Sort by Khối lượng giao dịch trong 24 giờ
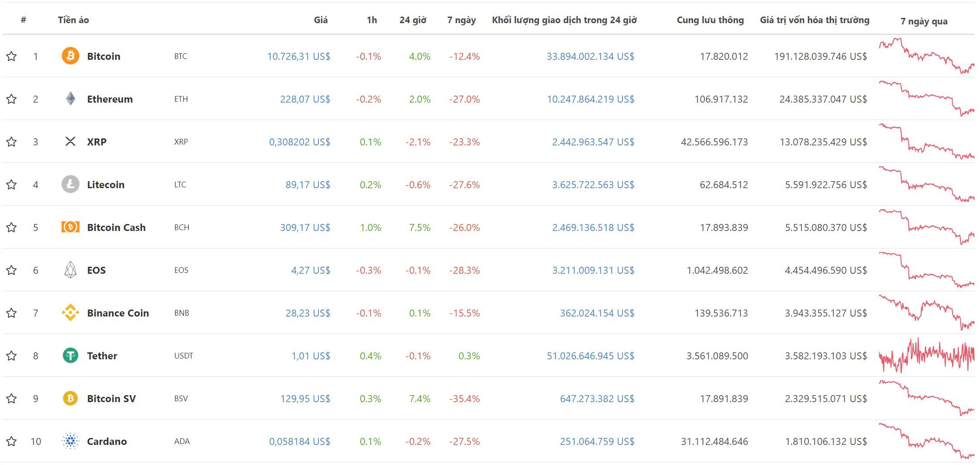 click(x=564, y=20)
